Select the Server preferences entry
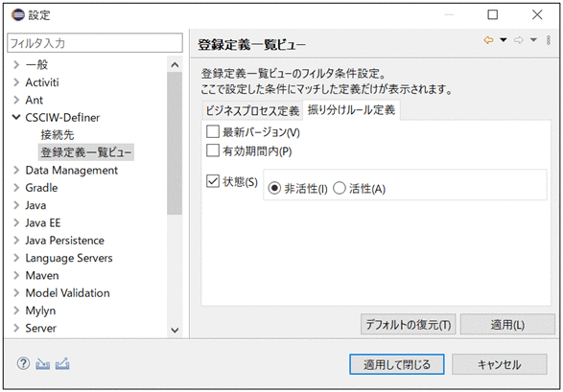The width and height of the screenshot is (563, 392). coord(40,328)
